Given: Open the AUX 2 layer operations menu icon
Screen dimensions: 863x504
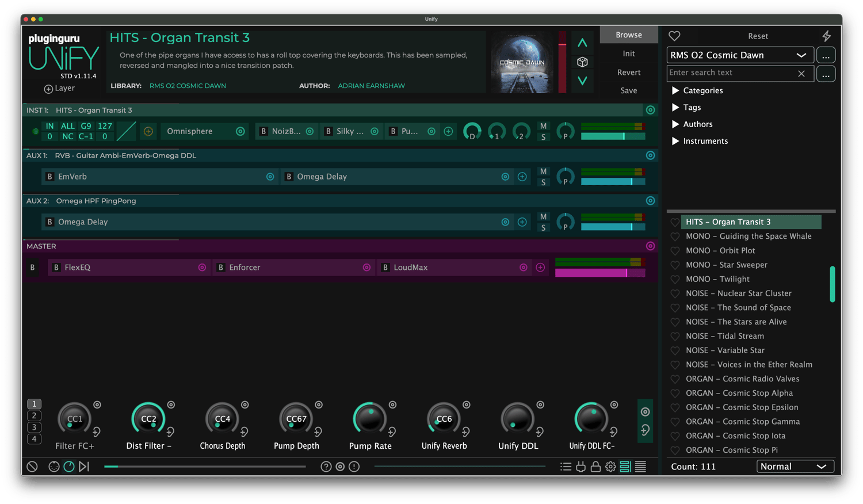Looking at the screenshot, I should tap(650, 201).
